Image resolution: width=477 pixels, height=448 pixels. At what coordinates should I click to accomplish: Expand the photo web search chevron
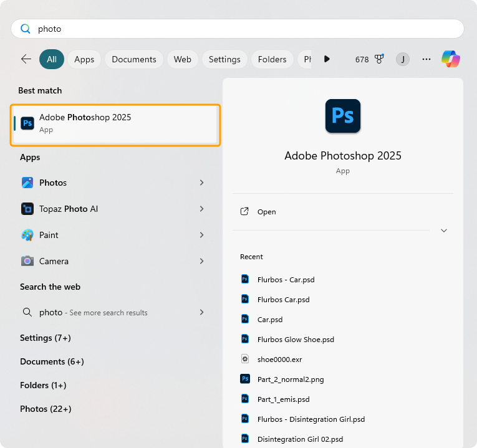point(201,312)
